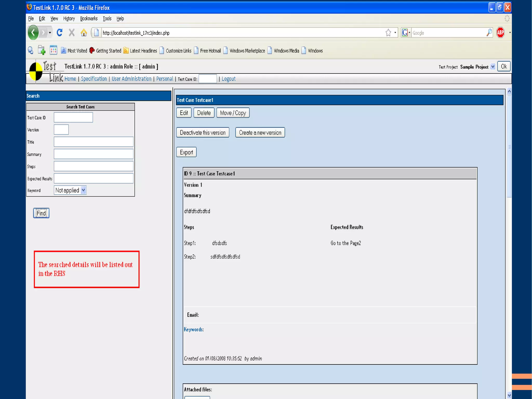Click the page icon in address bar

click(96, 33)
